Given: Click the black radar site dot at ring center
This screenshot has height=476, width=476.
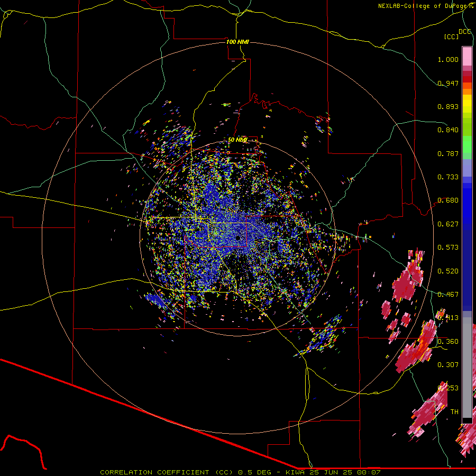Looking at the screenshot, I should [238, 239].
